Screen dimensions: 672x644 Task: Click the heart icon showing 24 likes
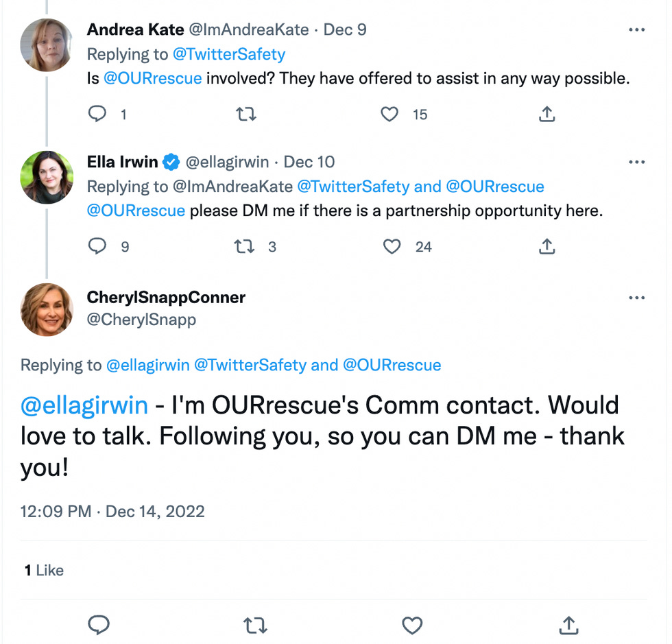point(392,246)
